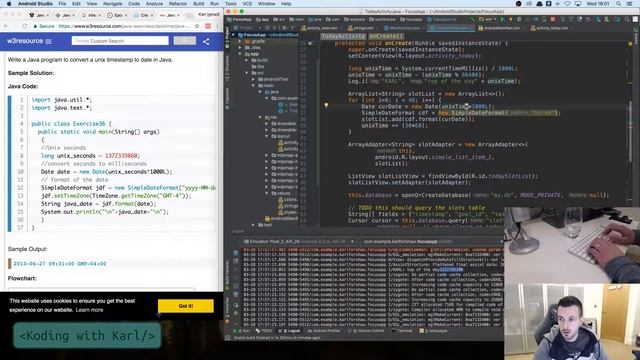Open the Project view selector dropdown
Viewport: 640px width, 360px height.
click(248, 28)
